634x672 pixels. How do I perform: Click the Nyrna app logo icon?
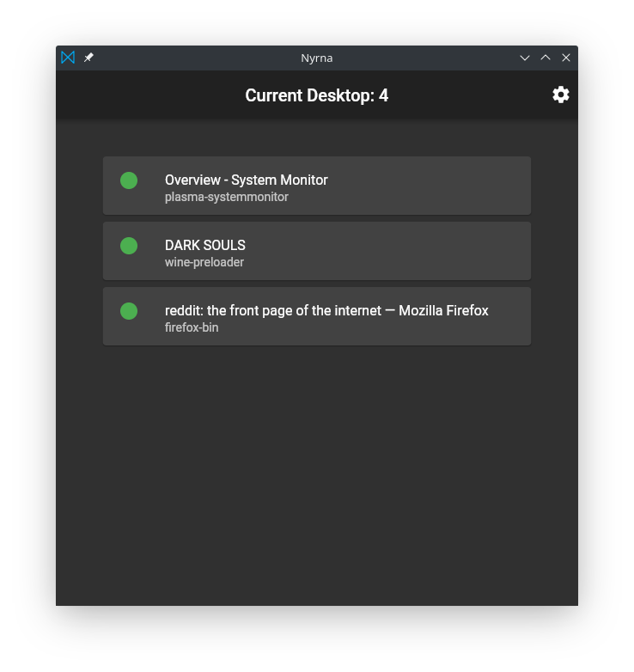coord(68,58)
